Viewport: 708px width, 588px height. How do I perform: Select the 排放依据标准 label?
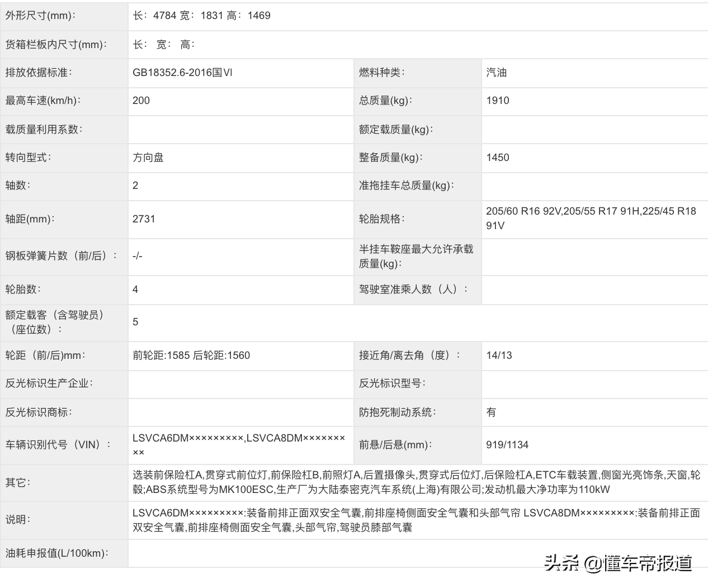(x=39, y=73)
